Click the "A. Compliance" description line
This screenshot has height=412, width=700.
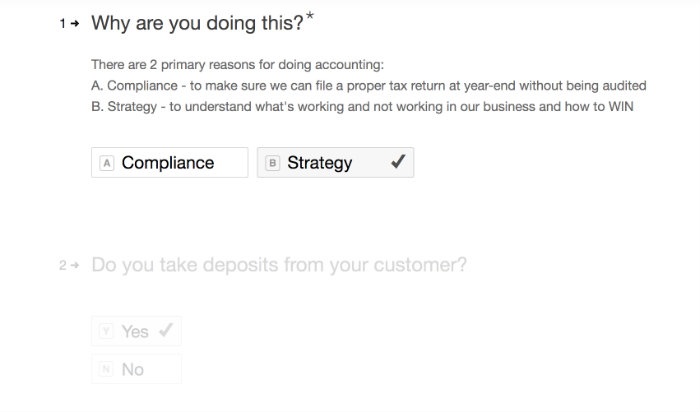tap(368, 86)
